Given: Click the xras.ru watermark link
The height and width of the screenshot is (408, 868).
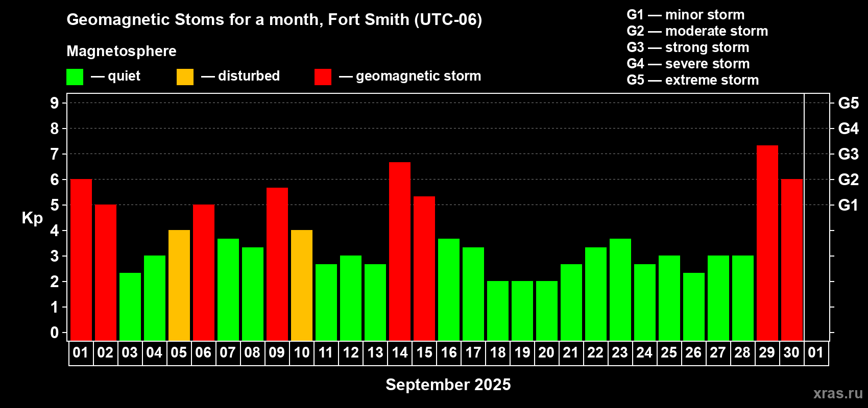Looking at the screenshot, I should [838, 393].
